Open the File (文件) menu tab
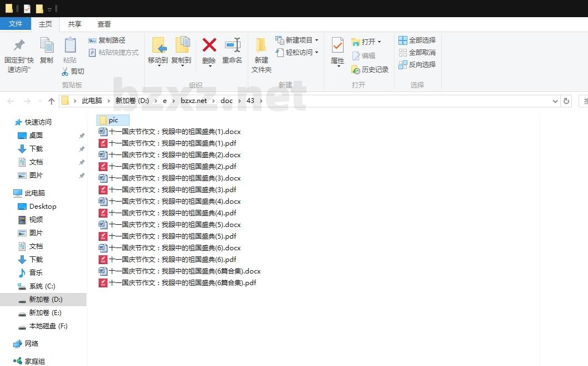Image resolution: width=588 pixels, height=366 pixels. [x=16, y=24]
